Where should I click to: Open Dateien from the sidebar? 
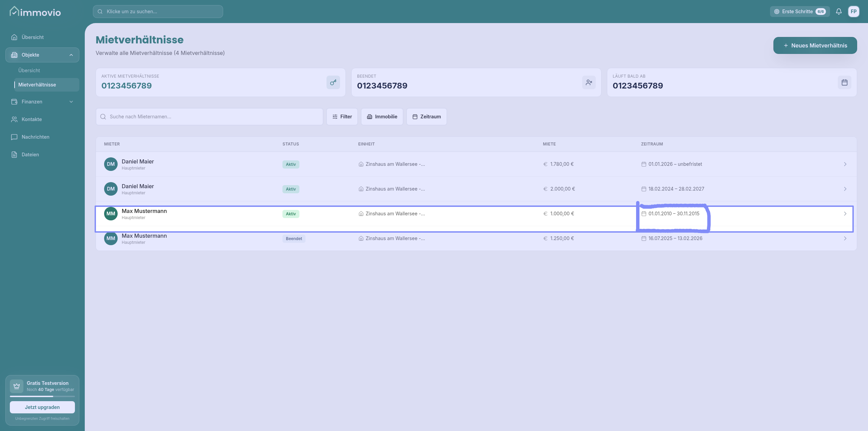[30, 155]
